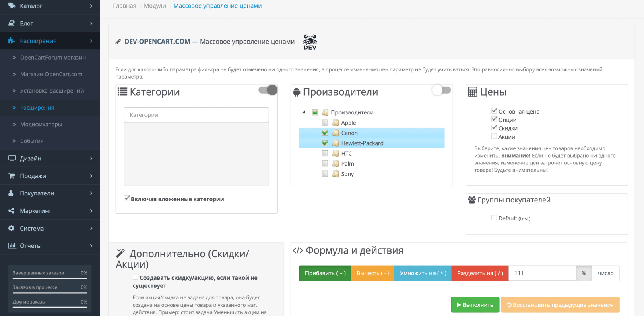The width and height of the screenshot is (644, 316).
Task: Open OpenCartForum магазин submenu item
Action: 50,58
